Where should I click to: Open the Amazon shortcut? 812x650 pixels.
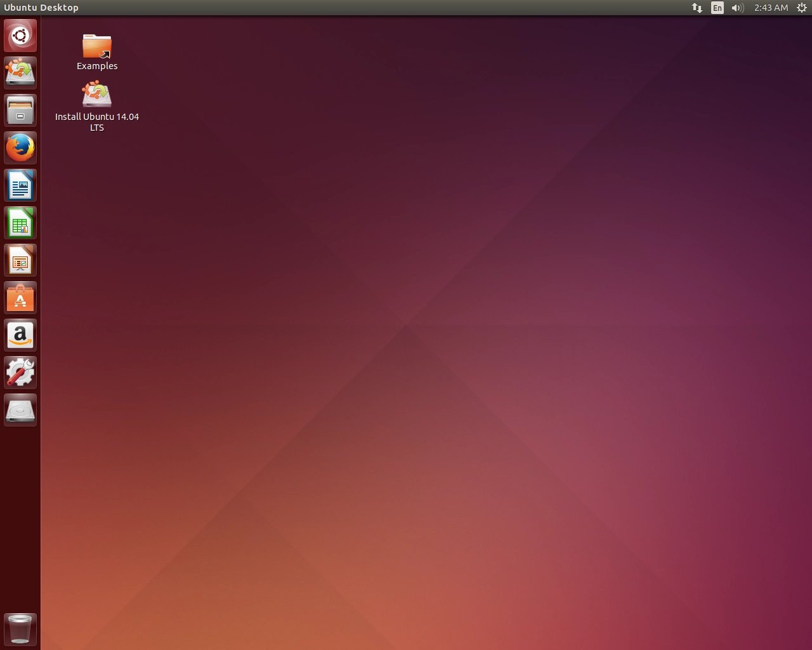(x=20, y=335)
